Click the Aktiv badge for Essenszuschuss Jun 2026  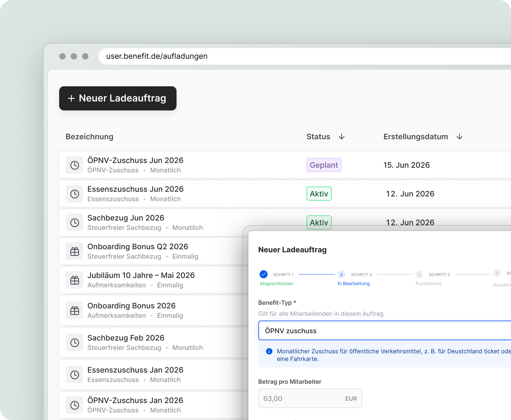(319, 194)
